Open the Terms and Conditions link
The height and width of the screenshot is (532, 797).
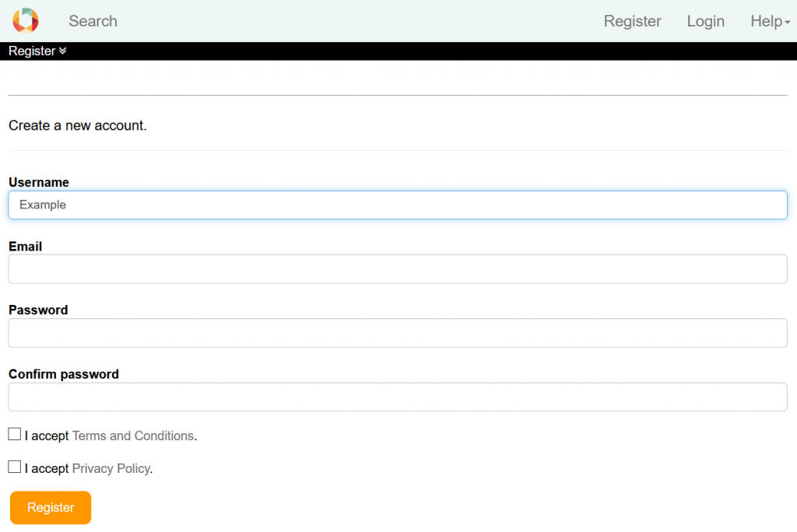coord(132,436)
